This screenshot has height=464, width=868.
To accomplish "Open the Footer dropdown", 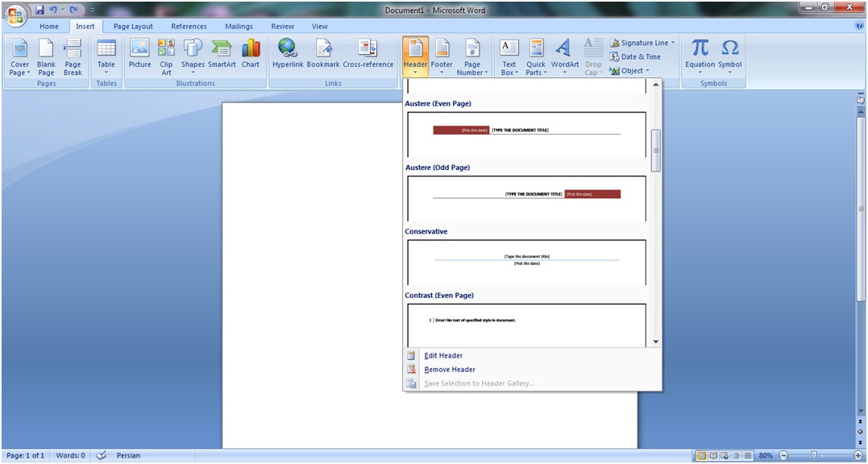I will (x=442, y=57).
